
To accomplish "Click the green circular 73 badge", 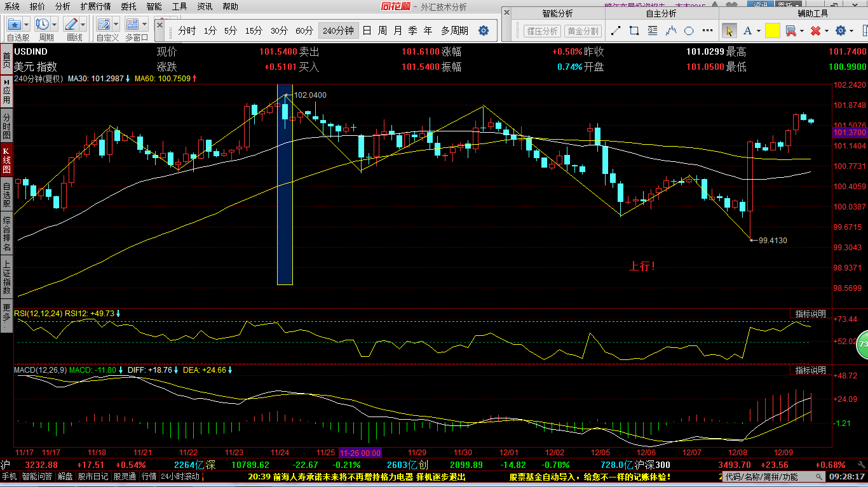I will [x=862, y=345].
